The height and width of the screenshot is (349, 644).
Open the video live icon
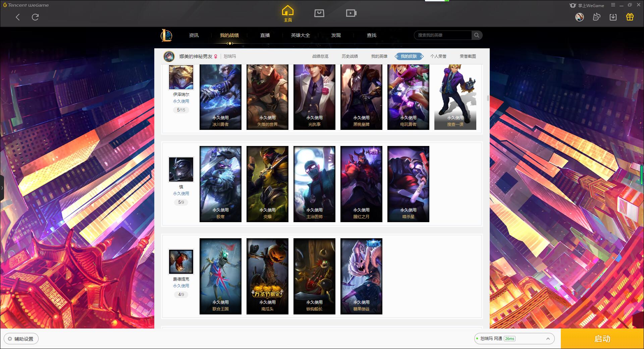(351, 13)
